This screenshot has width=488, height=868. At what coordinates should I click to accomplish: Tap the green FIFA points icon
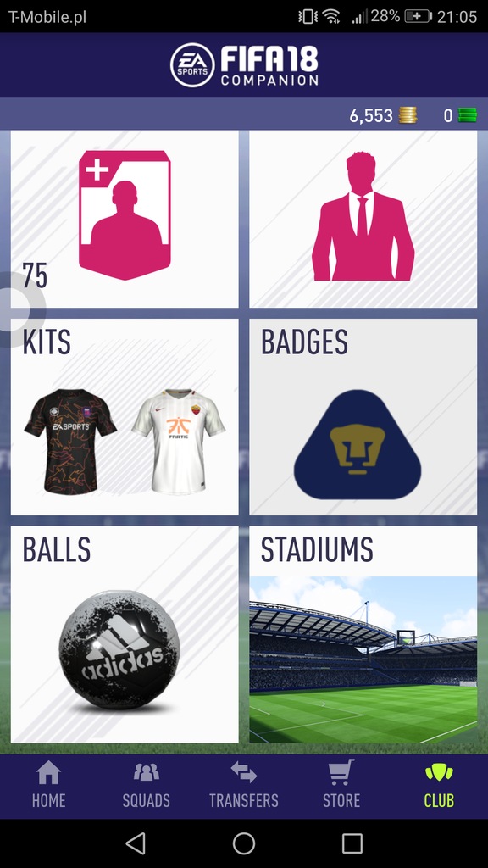467,115
